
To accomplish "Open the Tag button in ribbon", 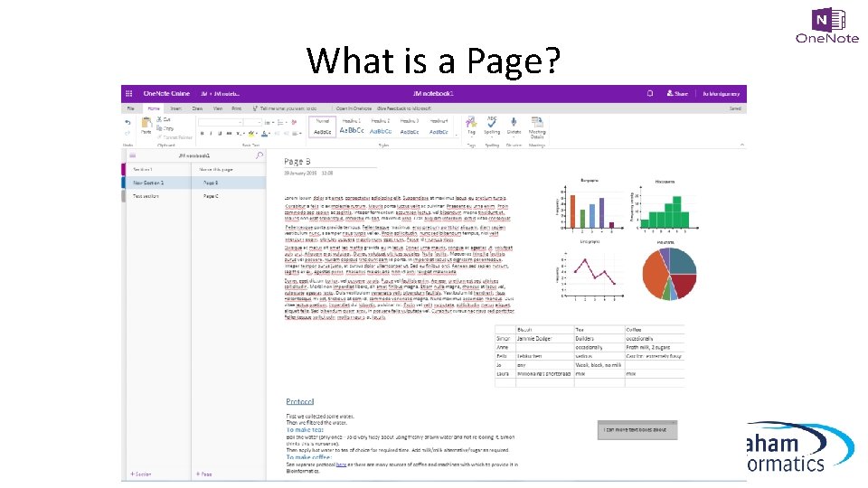I will tap(471, 126).
